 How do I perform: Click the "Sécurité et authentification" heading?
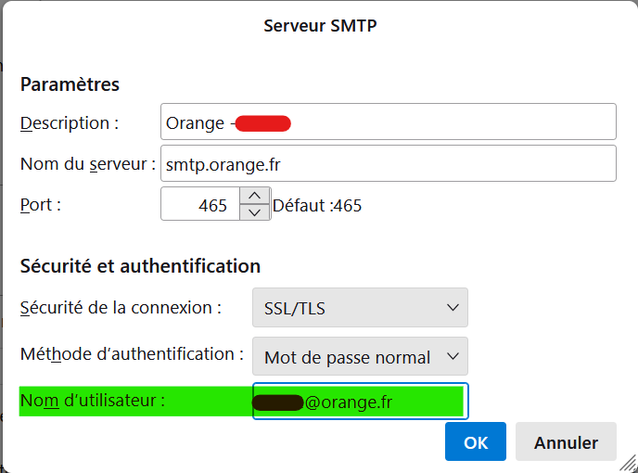coord(140,266)
